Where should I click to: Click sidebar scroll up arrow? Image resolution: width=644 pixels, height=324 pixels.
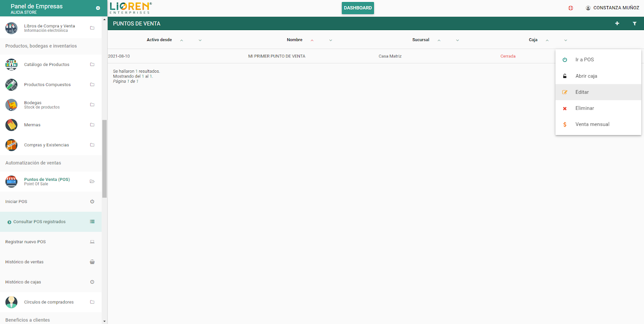coord(105,19)
